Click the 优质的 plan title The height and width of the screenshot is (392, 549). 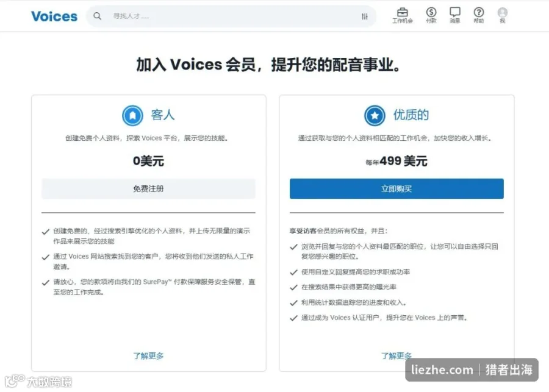pos(411,115)
